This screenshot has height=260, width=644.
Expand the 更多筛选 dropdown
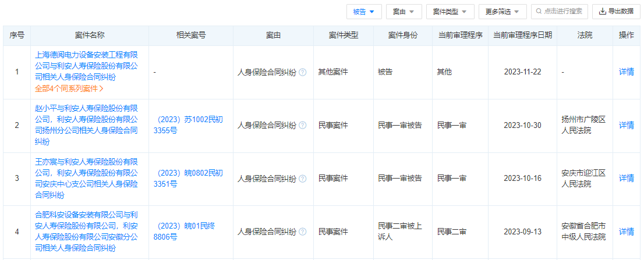[x=503, y=12]
